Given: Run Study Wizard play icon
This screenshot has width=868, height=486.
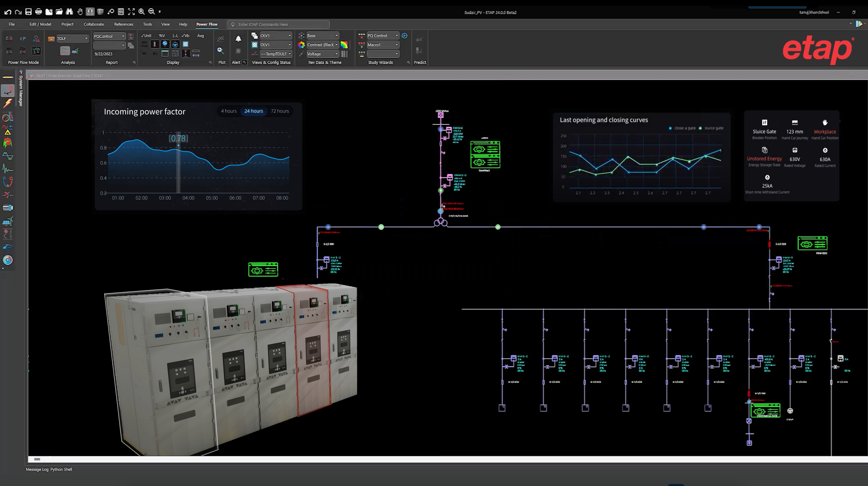Looking at the screenshot, I should pyautogui.click(x=405, y=36).
